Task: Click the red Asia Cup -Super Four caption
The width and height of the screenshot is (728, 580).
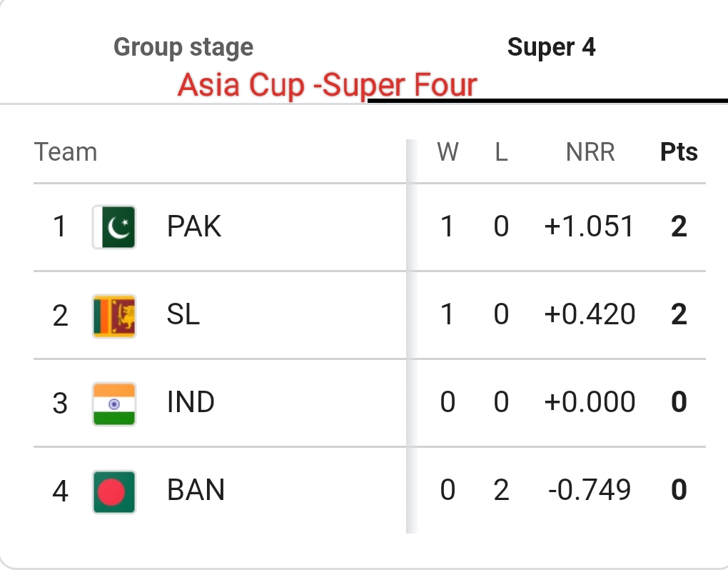Action: click(x=328, y=85)
